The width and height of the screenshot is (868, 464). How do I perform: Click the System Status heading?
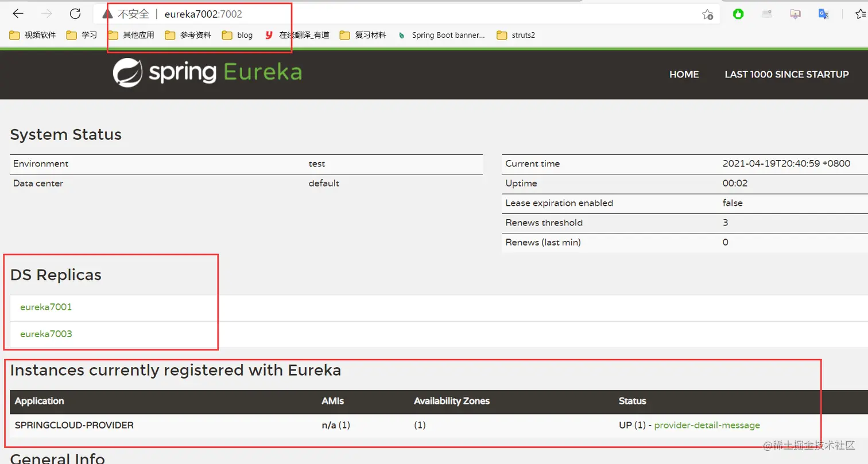point(66,135)
